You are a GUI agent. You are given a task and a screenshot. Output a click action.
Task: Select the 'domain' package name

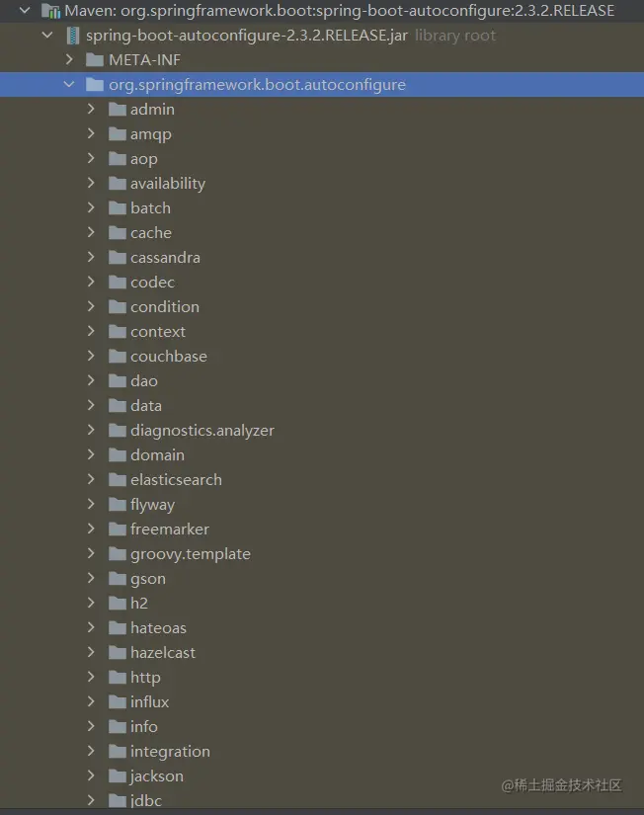tap(157, 454)
